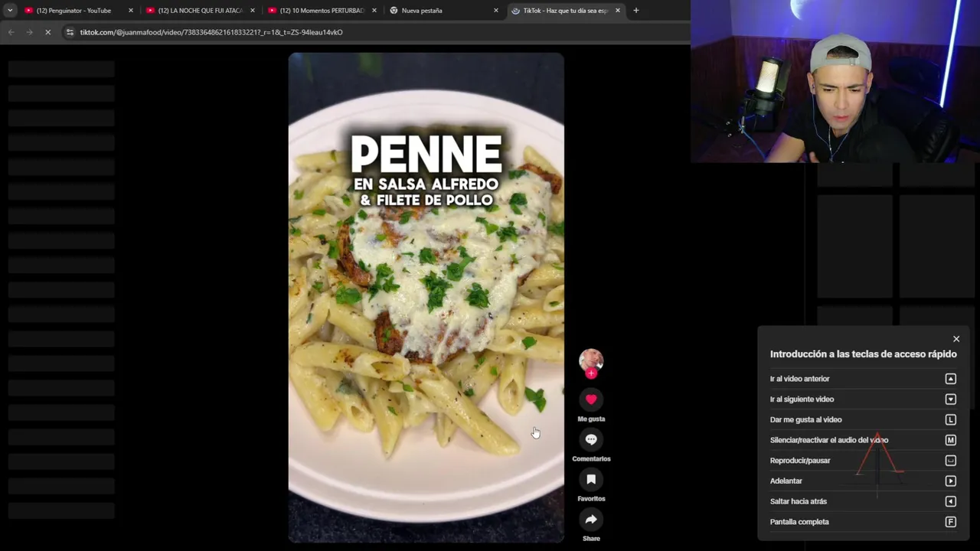This screenshot has height=551, width=980.
Task: Click the 'Saltar hacia atrás' shortcut text
Action: pyautogui.click(x=799, y=501)
